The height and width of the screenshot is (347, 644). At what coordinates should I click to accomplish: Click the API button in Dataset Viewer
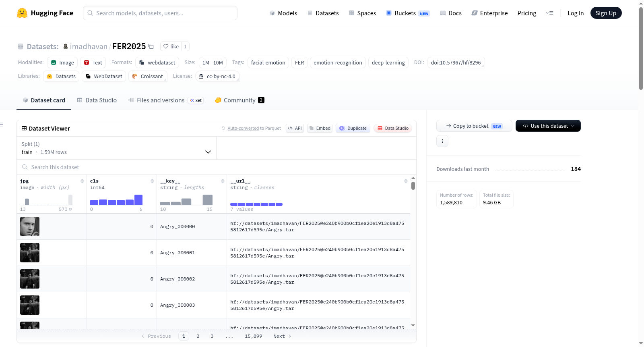coord(295,128)
